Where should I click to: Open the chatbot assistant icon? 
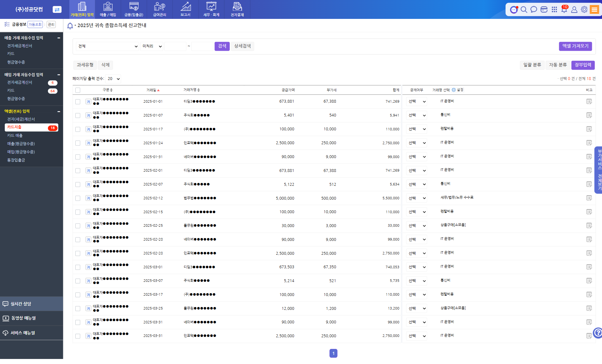pos(514,9)
